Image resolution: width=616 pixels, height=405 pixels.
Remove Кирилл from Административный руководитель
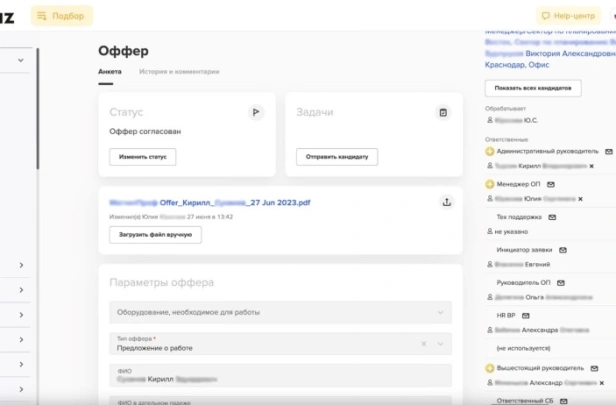(x=592, y=166)
